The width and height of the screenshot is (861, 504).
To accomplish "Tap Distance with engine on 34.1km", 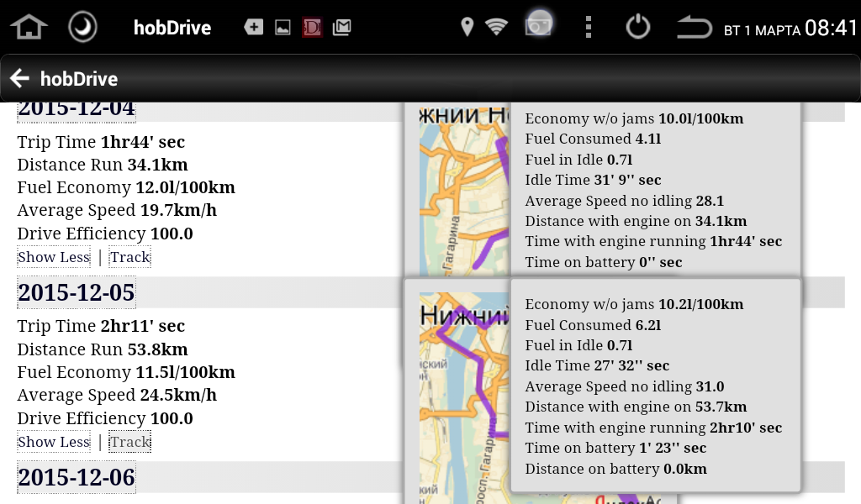I will (636, 221).
